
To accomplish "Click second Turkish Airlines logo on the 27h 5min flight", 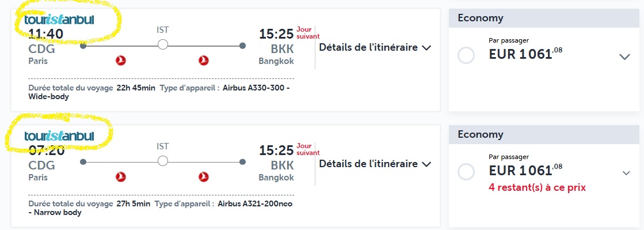I will tap(203, 177).
